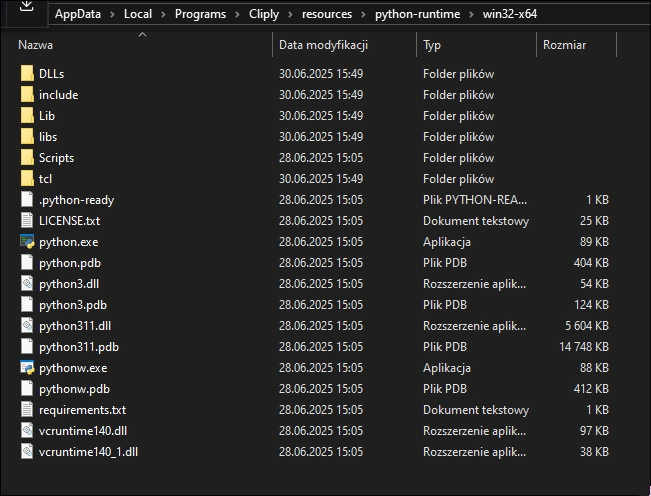This screenshot has width=651, height=496.
Task: Click the .python-ready file icon
Action: [27, 200]
